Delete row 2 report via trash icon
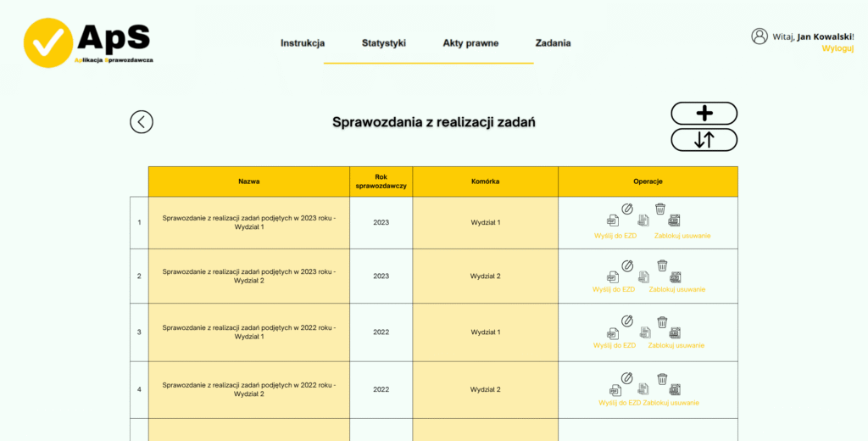This screenshot has height=441, width=868. [662, 265]
